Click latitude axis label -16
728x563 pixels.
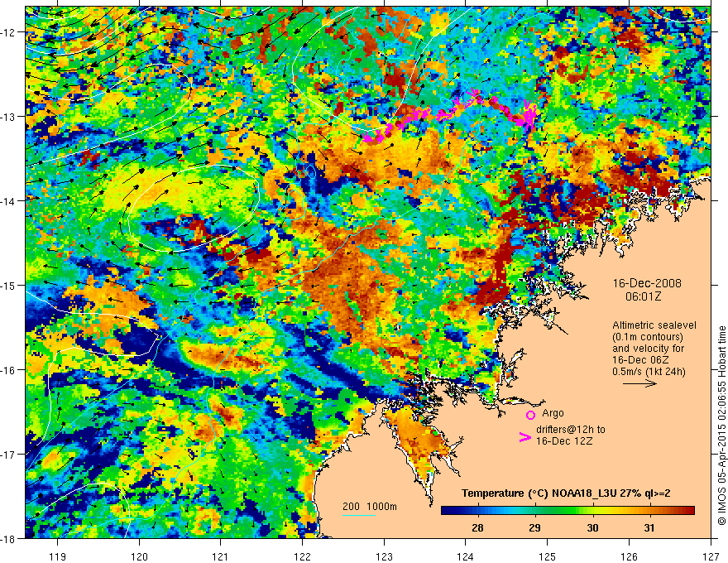click(9, 370)
